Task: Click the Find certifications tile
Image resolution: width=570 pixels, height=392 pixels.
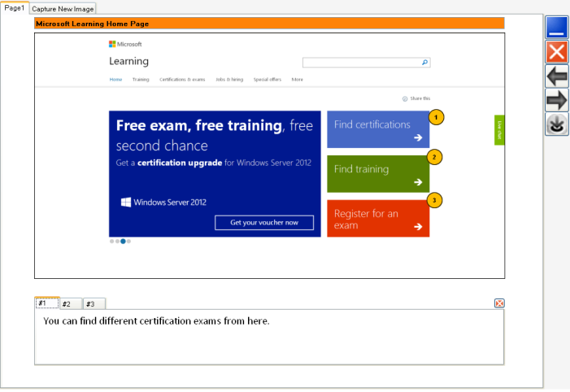Action: click(378, 129)
